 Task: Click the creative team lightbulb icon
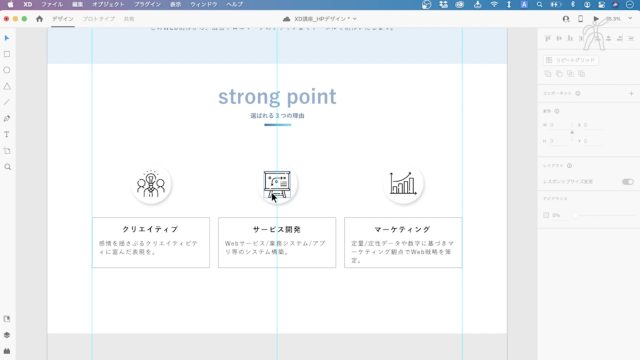(151, 184)
